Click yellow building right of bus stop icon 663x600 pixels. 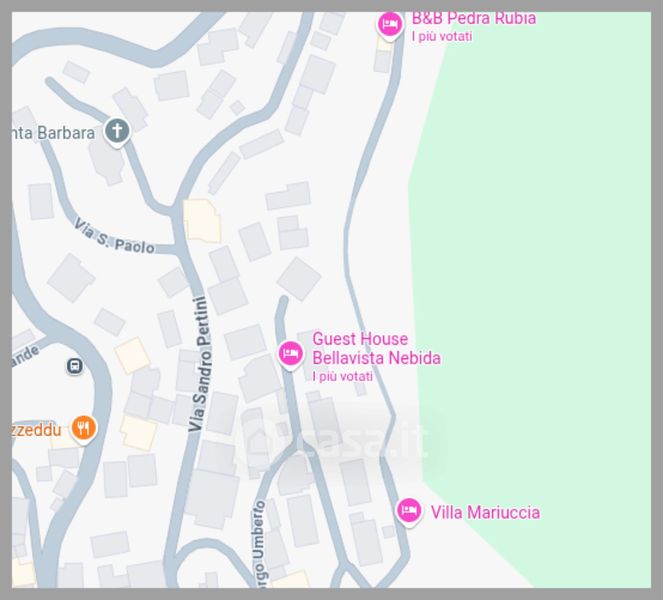[x=132, y=355]
